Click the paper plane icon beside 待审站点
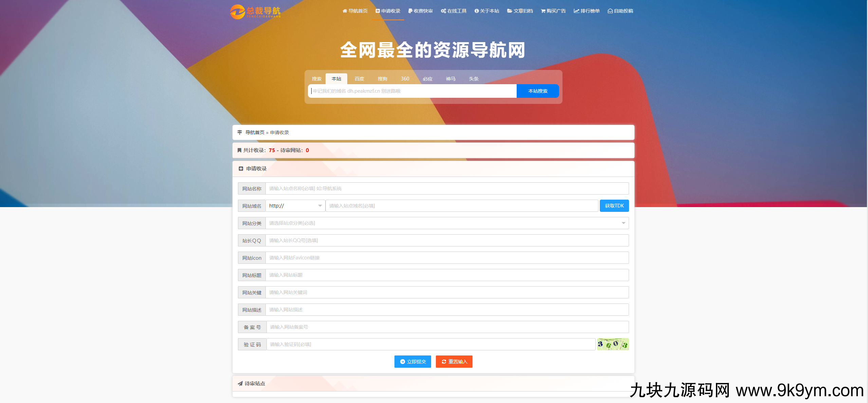The image size is (868, 403). [240, 384]
